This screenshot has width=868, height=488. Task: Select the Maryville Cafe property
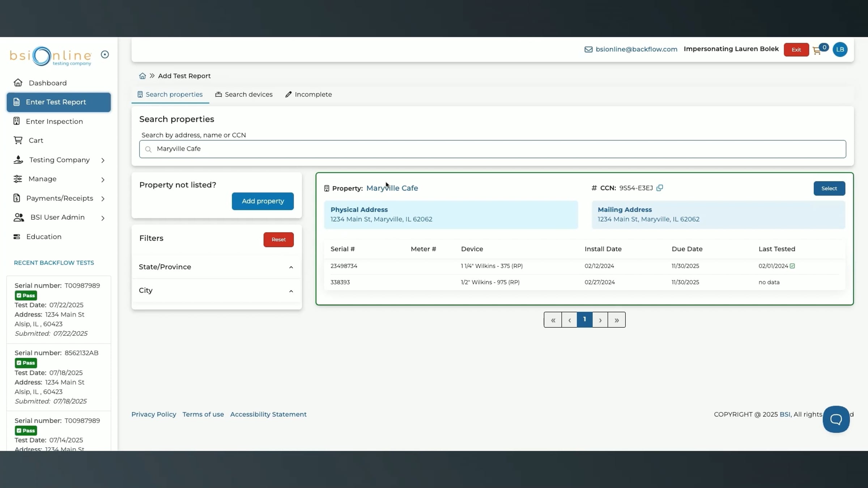pos(829,189)
